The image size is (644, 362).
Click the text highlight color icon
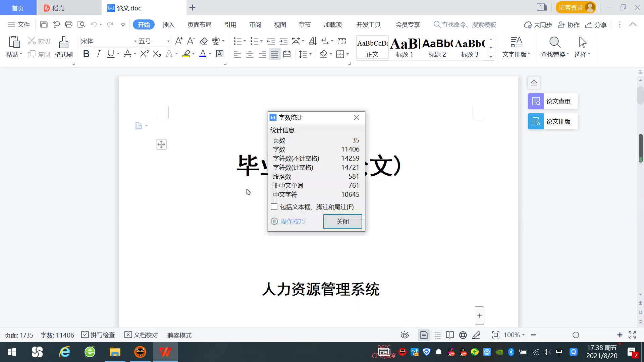186,54
